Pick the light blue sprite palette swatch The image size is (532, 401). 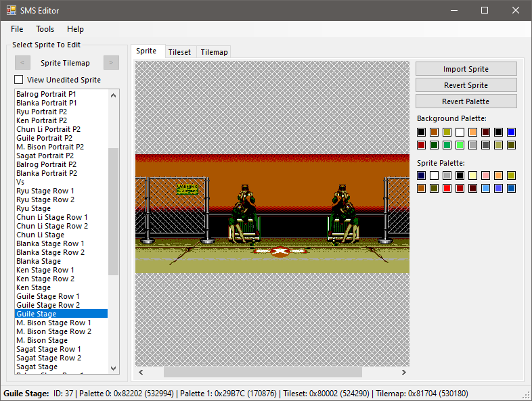485,189
